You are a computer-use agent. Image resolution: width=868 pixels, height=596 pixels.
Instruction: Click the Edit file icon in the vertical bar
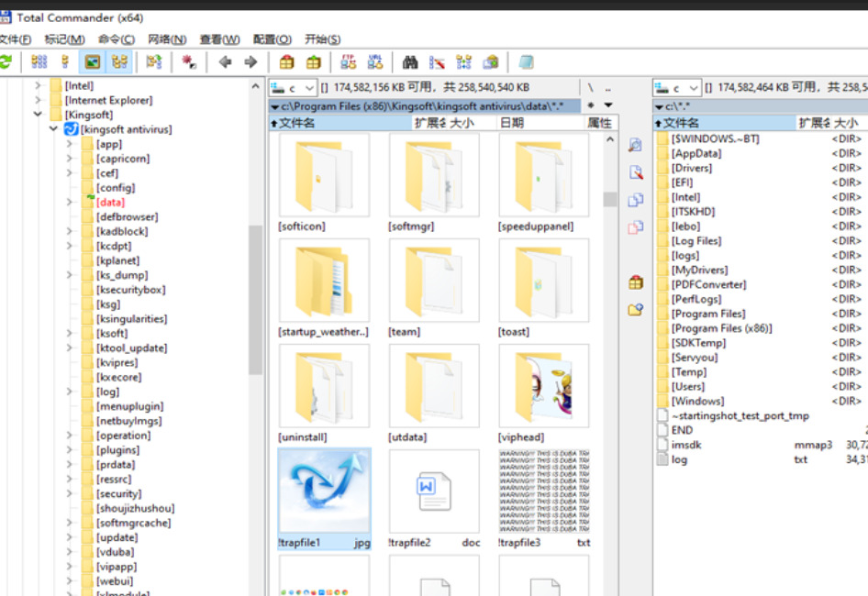[x=635, y=172]
